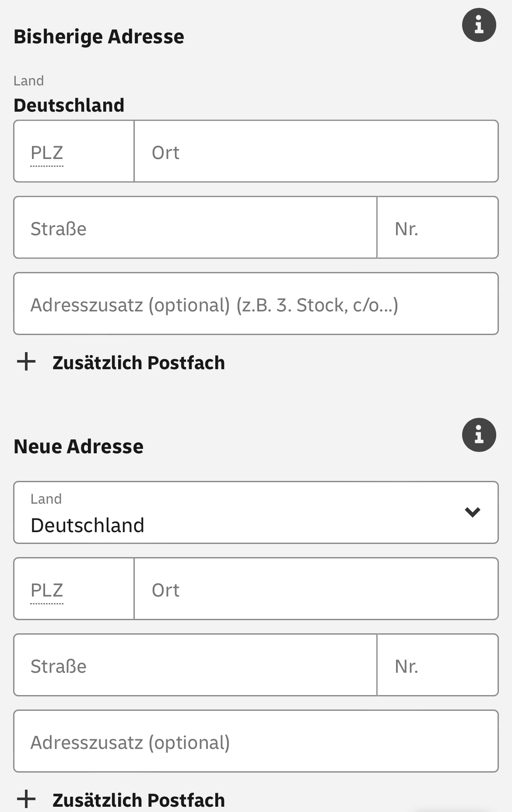Select Nr. field of previous address
The width and height of the screenshot is (512, 812).
click(438, 227)
